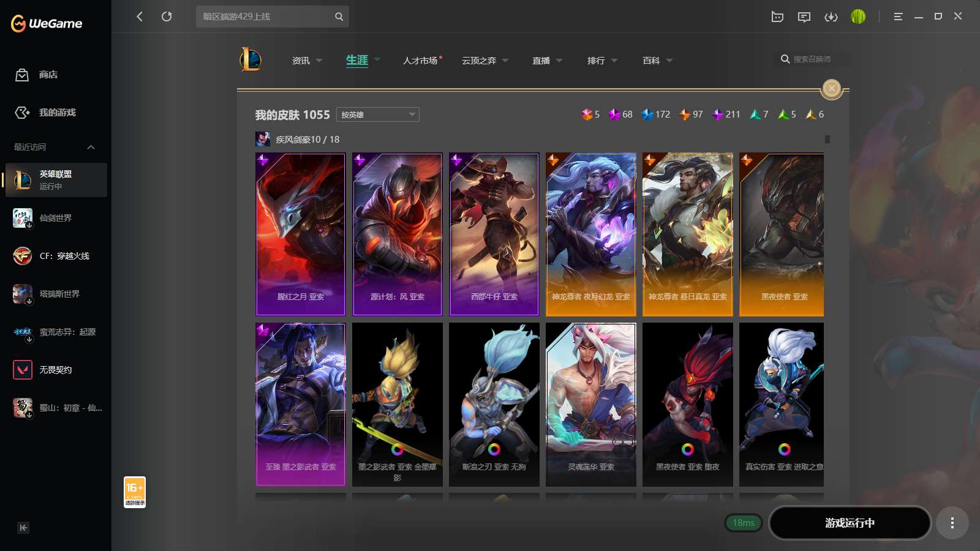Viewport: 980px width, 551px height.
Task: Click the 疾风剑豪 champion portrait icon
Action: click(x=263, y=139)
